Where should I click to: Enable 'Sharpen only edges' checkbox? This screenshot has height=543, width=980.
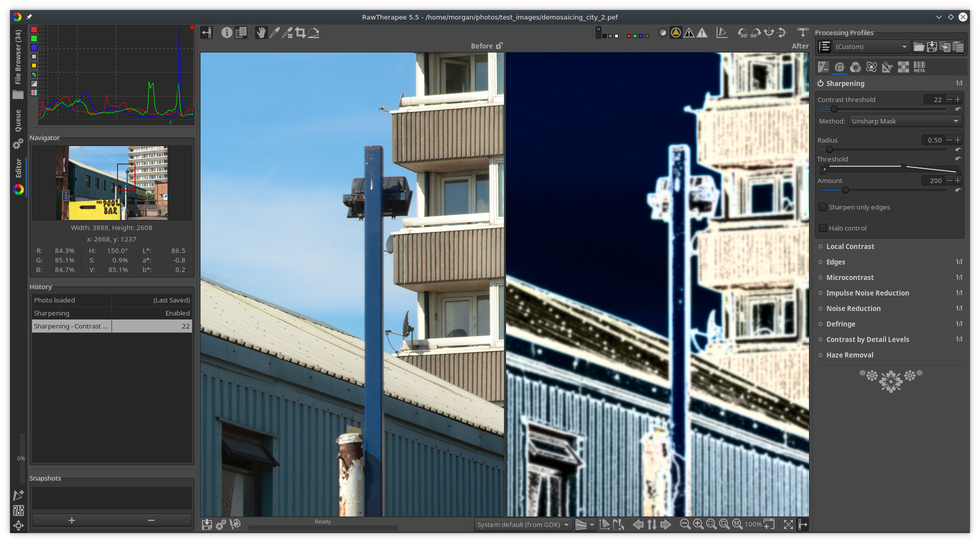pyautogui.click(x=823, y=207)
